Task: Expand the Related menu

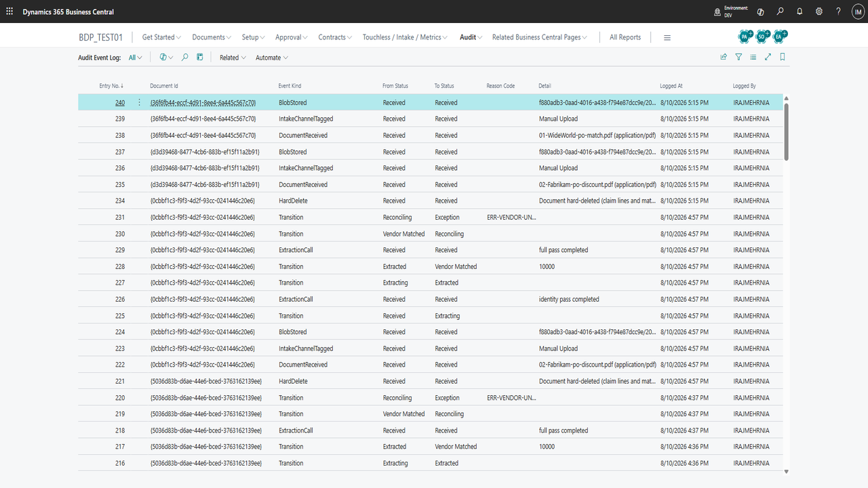Action: point(233,58)
